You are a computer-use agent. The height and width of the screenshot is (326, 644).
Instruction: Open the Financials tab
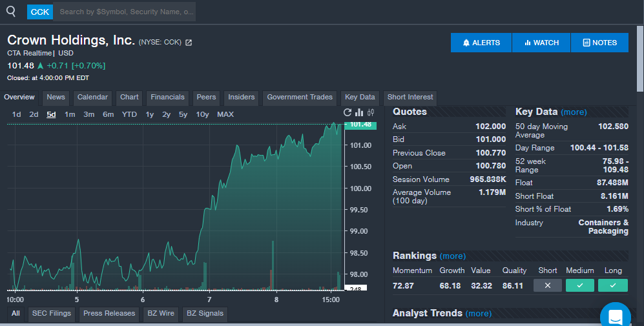(167, 97)
